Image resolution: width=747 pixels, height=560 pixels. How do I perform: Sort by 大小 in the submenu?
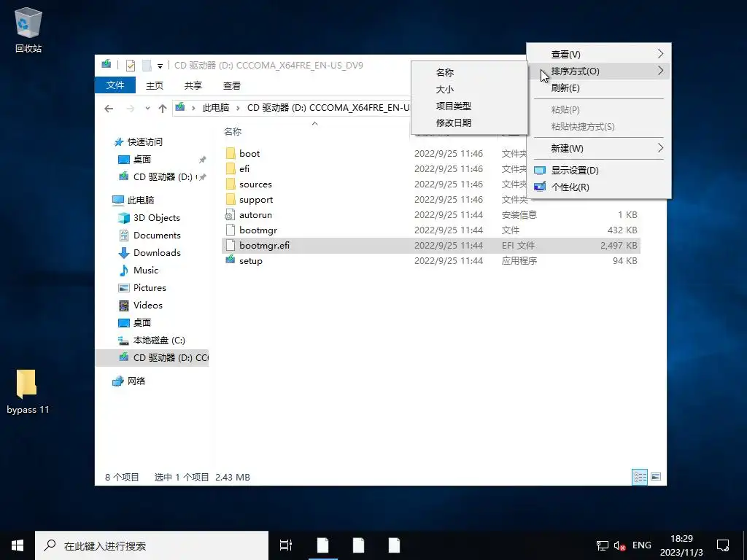click(469, 89)
